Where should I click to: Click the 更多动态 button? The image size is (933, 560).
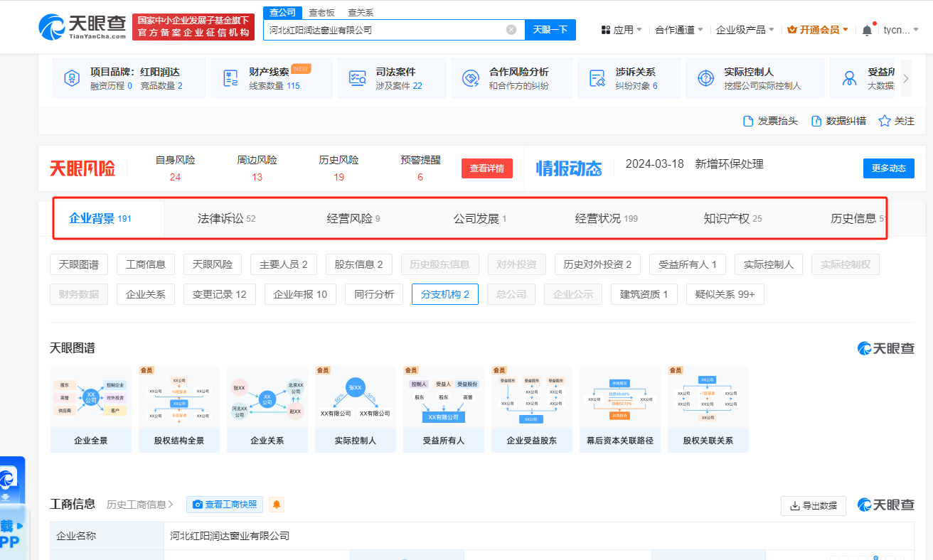(x=889, y=168)
